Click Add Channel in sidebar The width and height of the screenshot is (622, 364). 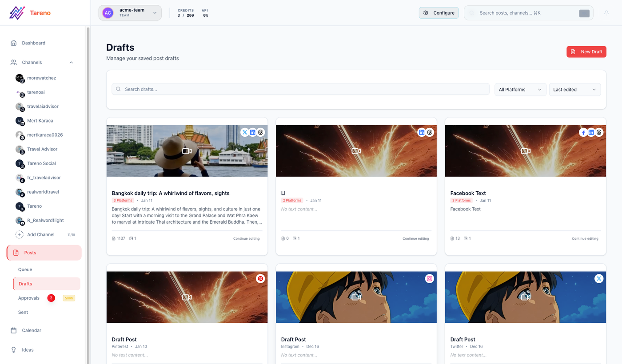[x=41, y=234]
